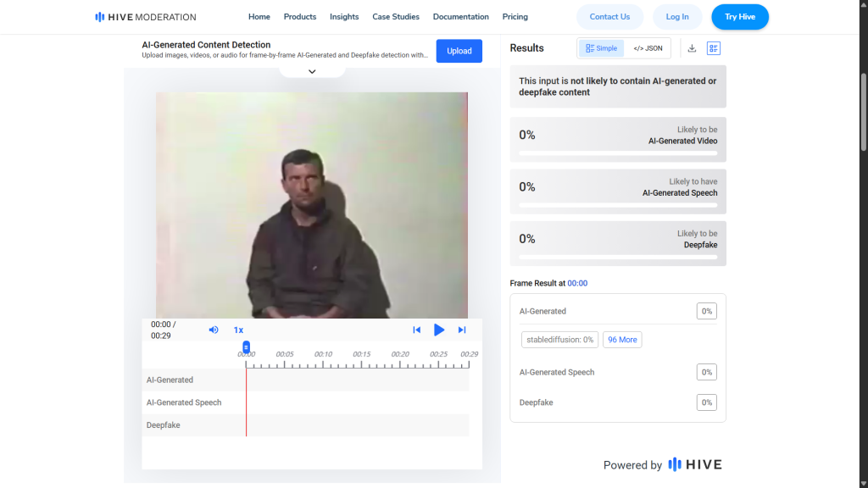Open the Log In page
The image size is (868, 488).
pos(677,17)
